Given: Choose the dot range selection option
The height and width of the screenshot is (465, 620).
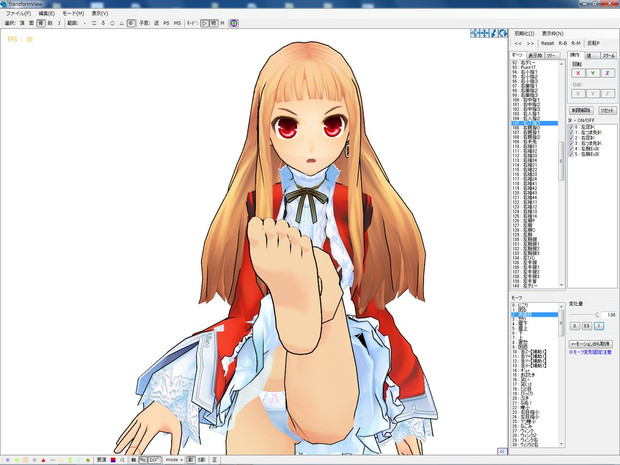Looking at the screenshot, I should 85,23.
